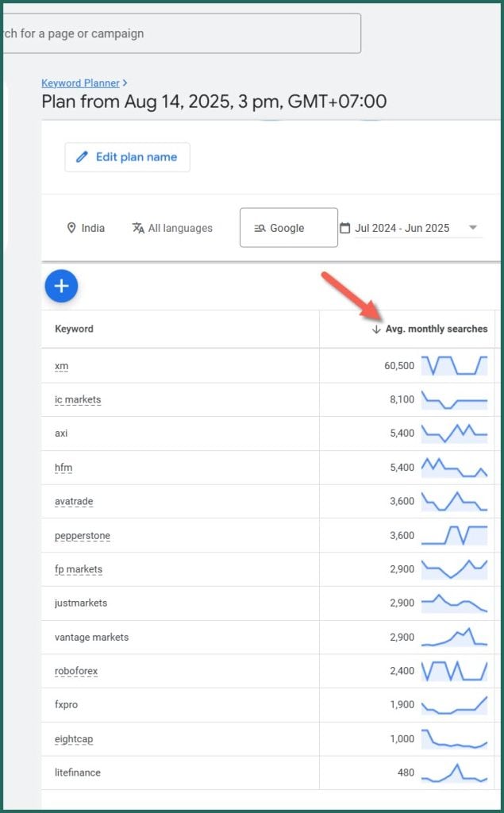Open the Keyword Planner breadcrumb link
Image resolution: width=504 pixels, height=813 pixels.
[x=80, y=83]
